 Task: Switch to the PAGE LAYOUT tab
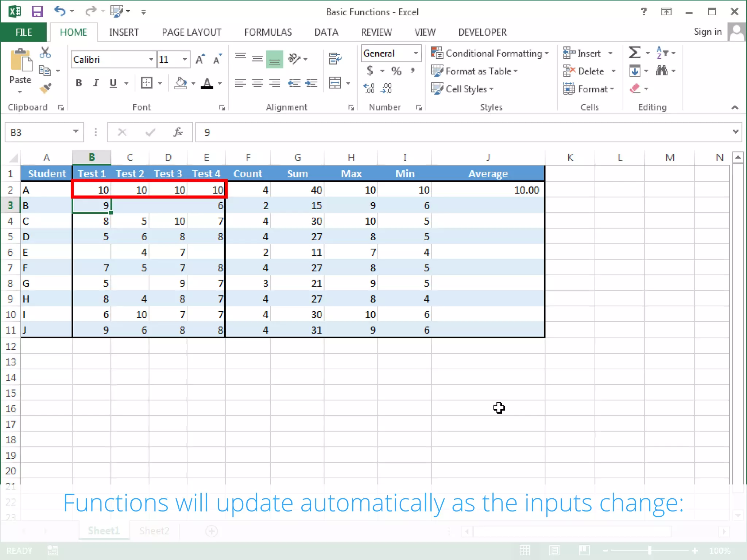[x=191, y=32]
